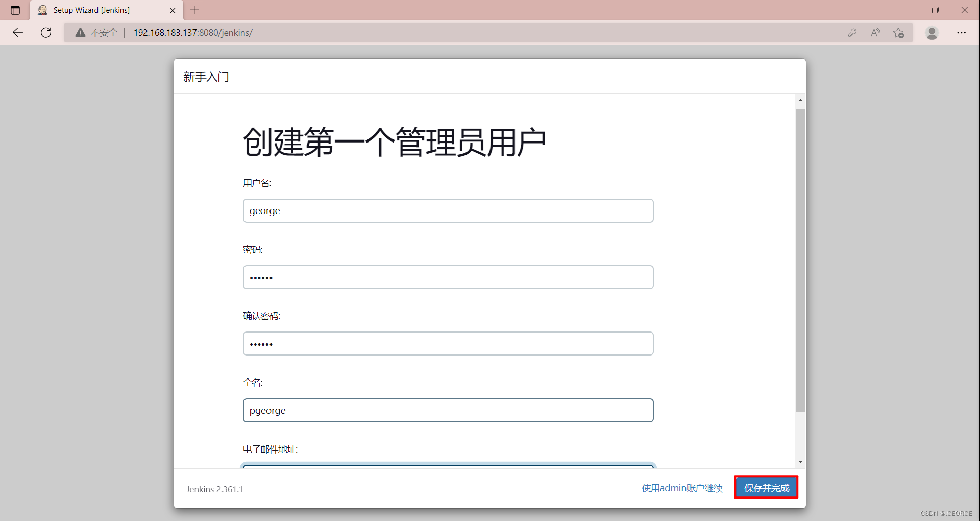
Task: Click the scrollbar down arrow
Action: click(800, 462)
